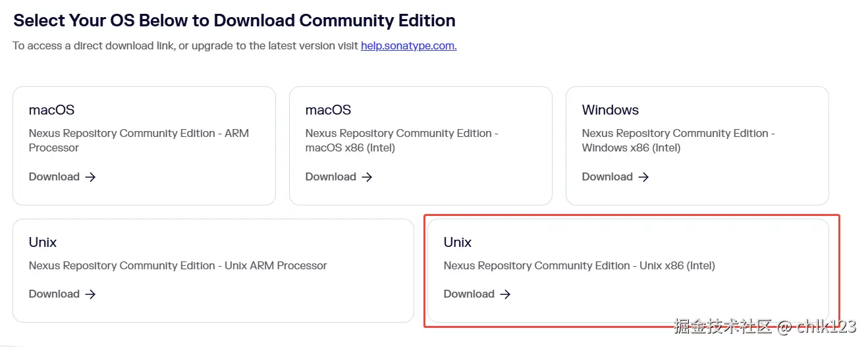Image resolution: width=868 pixels, height=347 pixels.
Task: Click the 'Unix ARM Processor' description text
Action: [x=276, y=266]
